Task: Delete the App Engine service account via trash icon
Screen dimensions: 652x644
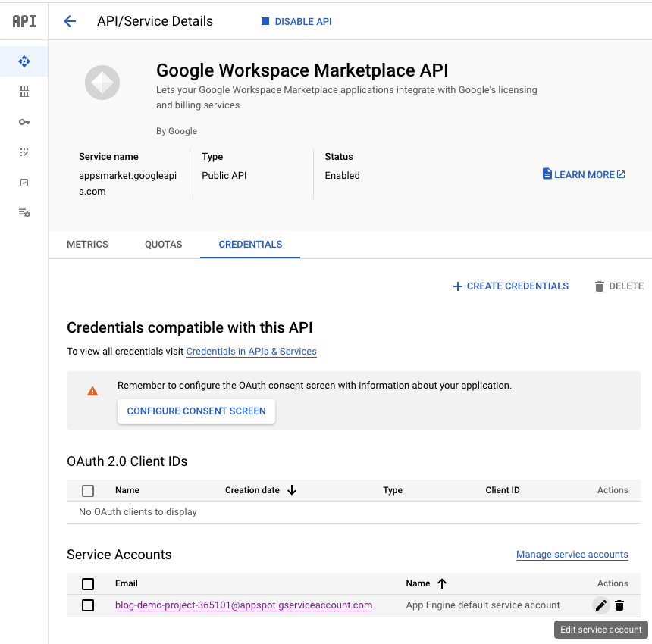Action: pyautogui.click(x=619, y=605)
